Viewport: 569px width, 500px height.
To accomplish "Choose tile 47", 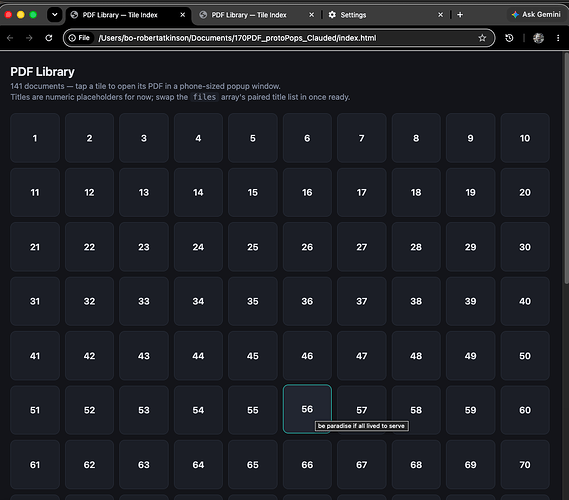I will [361, 356].
